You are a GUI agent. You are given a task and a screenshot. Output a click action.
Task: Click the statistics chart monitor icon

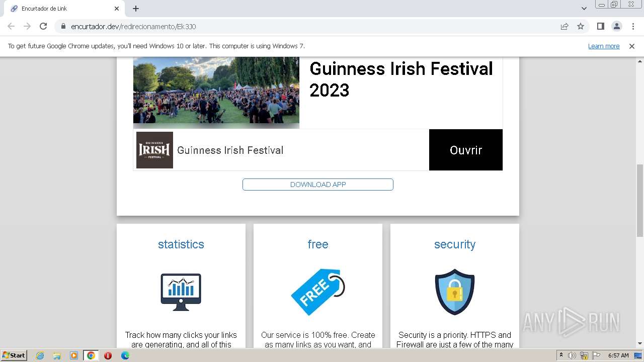[x=181, y=292]
